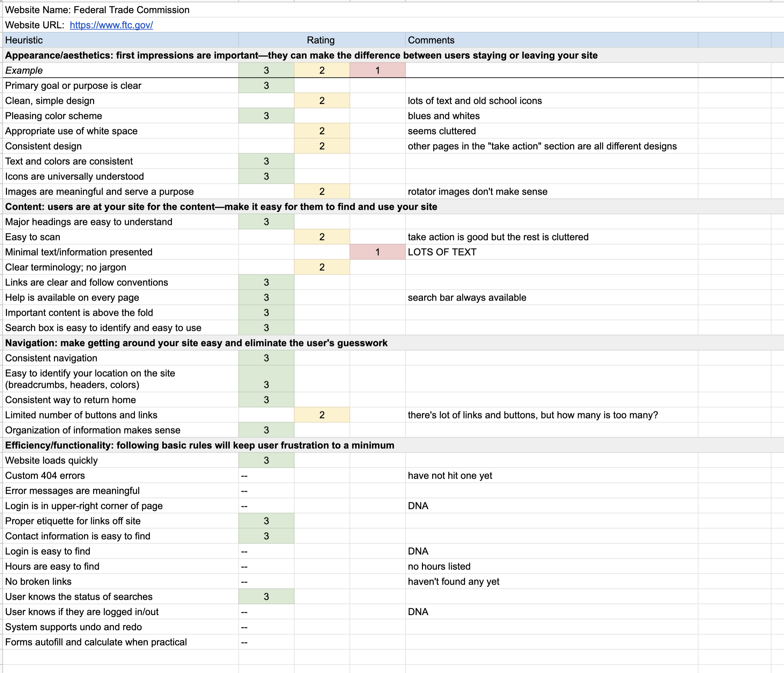Click the 'Custom 404 errors' heuristic cell
This screenshot has width=784, height=673.
point(120,475)
